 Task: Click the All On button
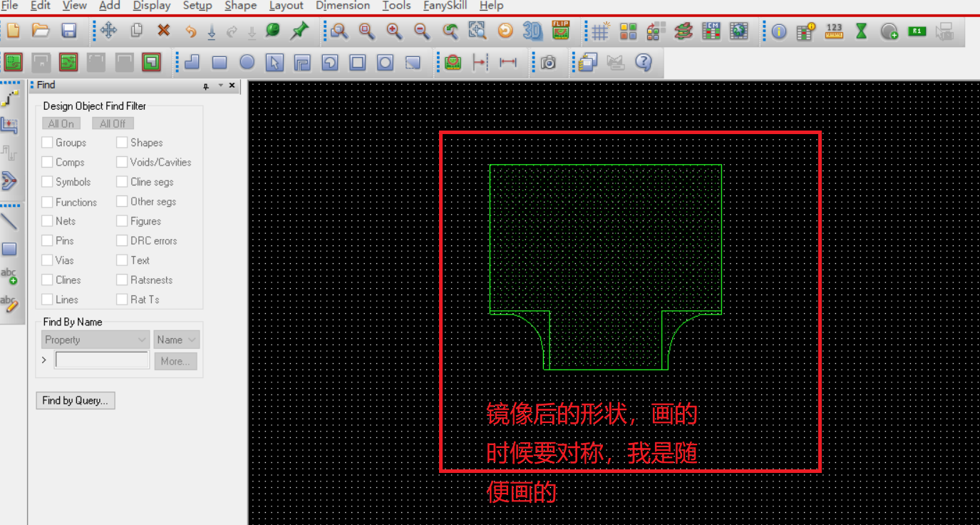coord(61,123)
